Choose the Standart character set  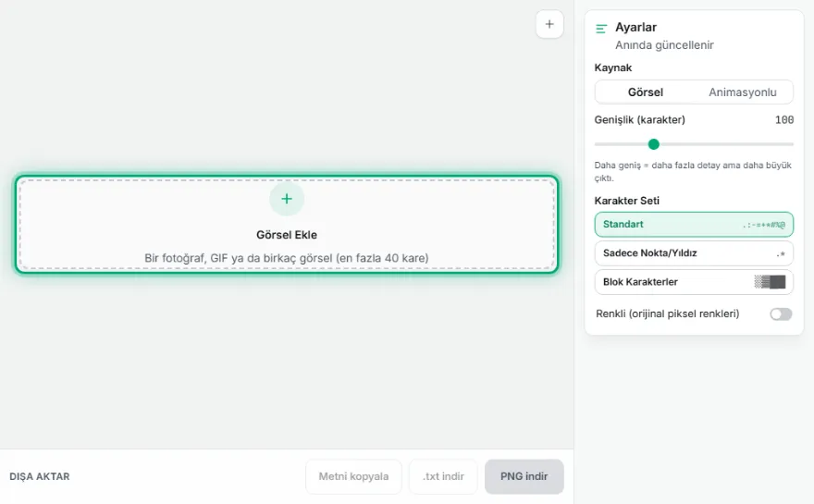click(694, 224)
